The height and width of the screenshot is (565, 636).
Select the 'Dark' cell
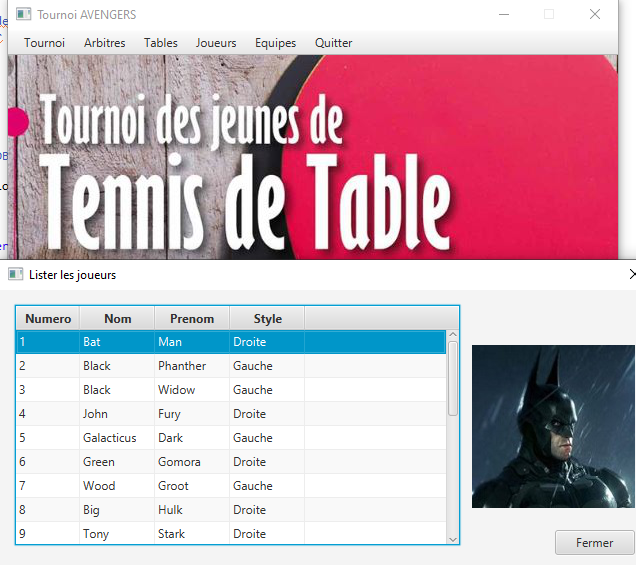tap(192, 438)
